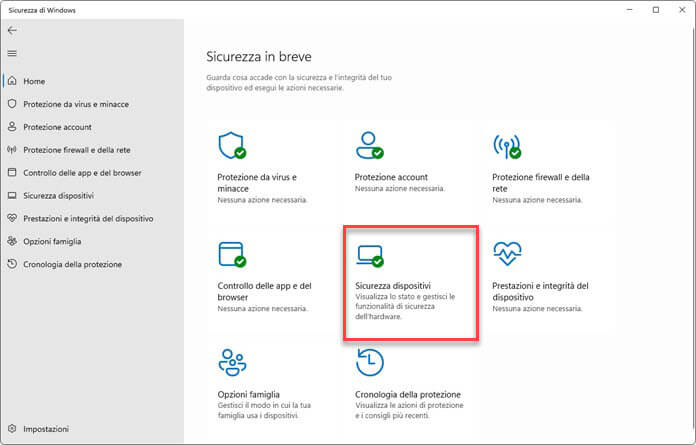The image size is (696, 445).
Task: Click the large antenna icon of firewall tile
Action: (507, 145)
